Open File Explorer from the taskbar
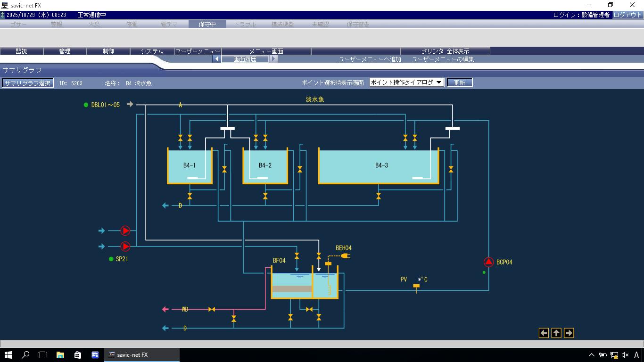 coord(60,355)
